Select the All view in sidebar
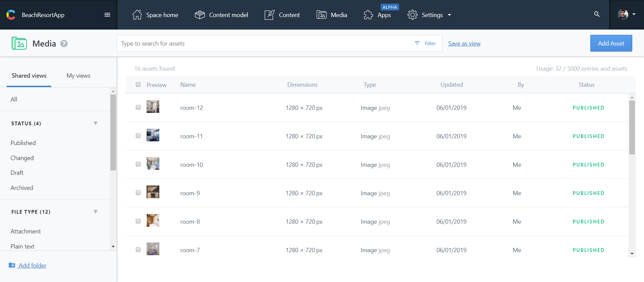644x282 pixels. [x=14, y=99]
